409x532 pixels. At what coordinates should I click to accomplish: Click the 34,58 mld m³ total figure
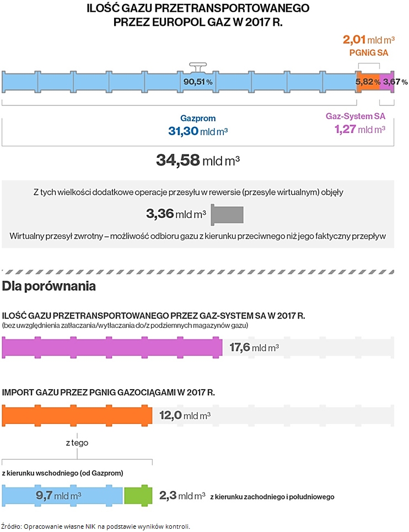coord(198,161)
